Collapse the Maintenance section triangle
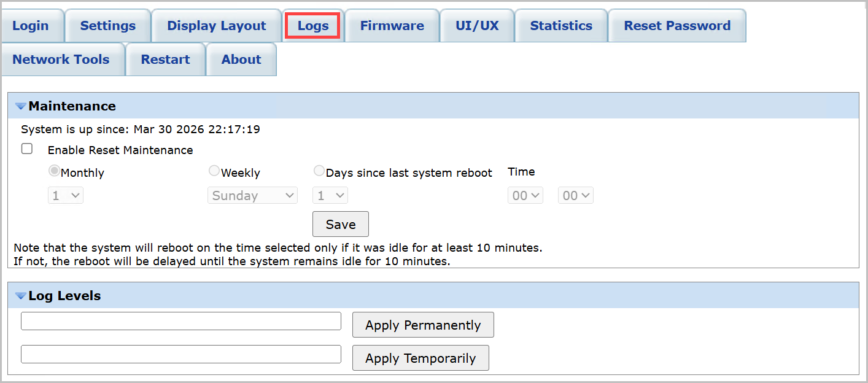 click(20, 107)
